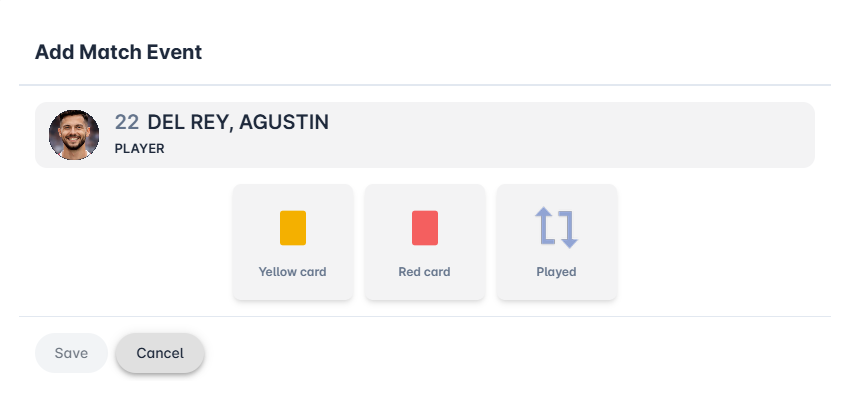Click the "Red card" text label
847x400 pixels.
tap(424, 272)
